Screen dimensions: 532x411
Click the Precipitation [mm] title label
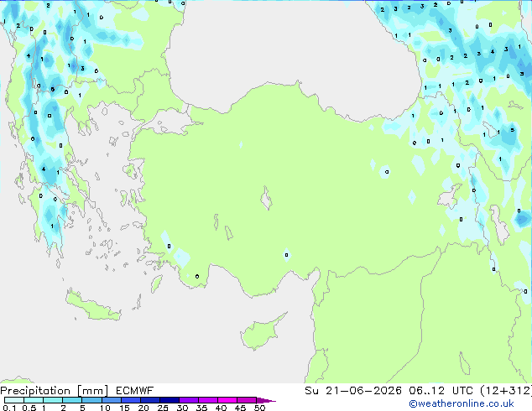55,391
